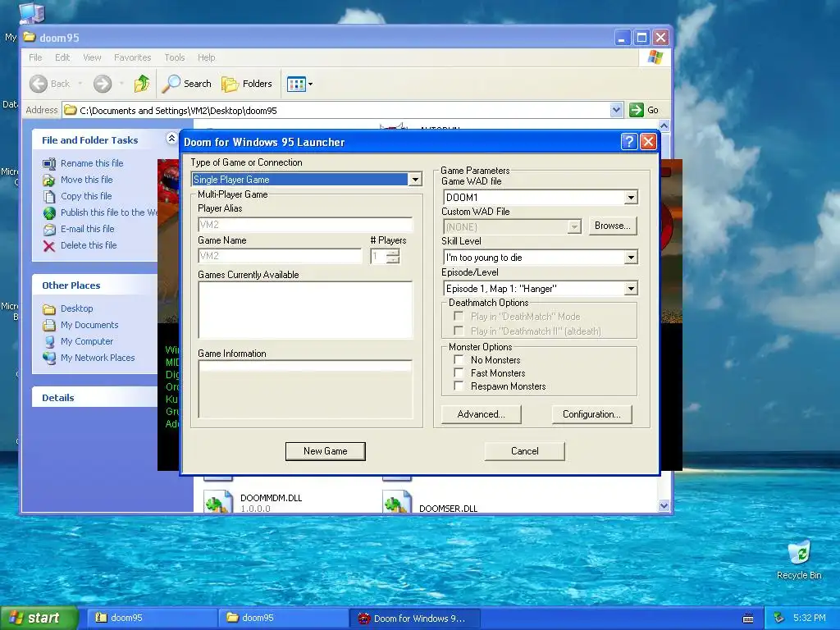Click the Games Currently Available list box
Viewport: 840px width, 630px height.
click(305, 310)
